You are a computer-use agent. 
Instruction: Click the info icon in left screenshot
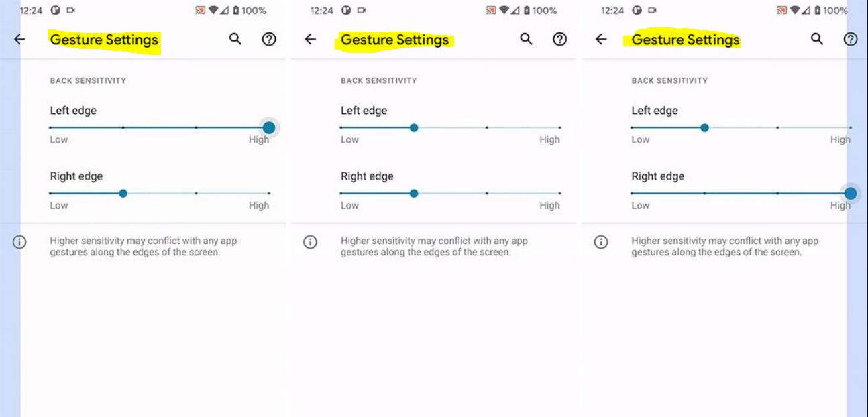19,242
